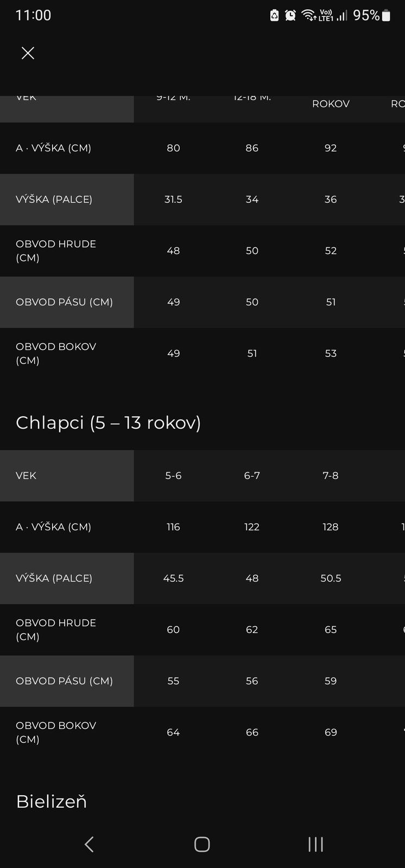Tap the 45.5 inches height cell

coord(173,578)
